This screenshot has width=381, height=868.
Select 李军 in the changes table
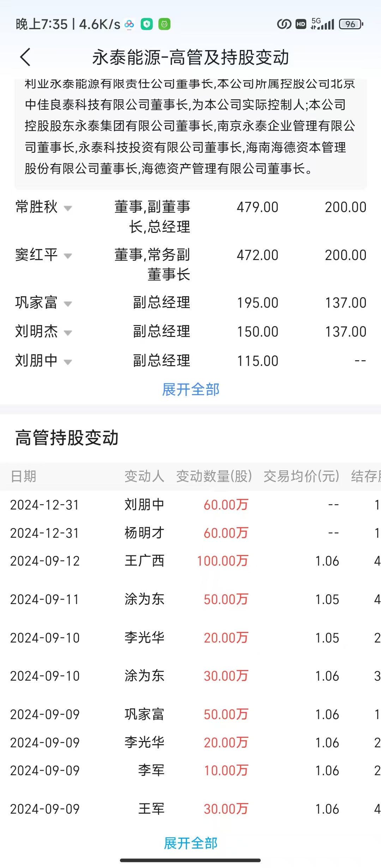[x=151, y=770]
